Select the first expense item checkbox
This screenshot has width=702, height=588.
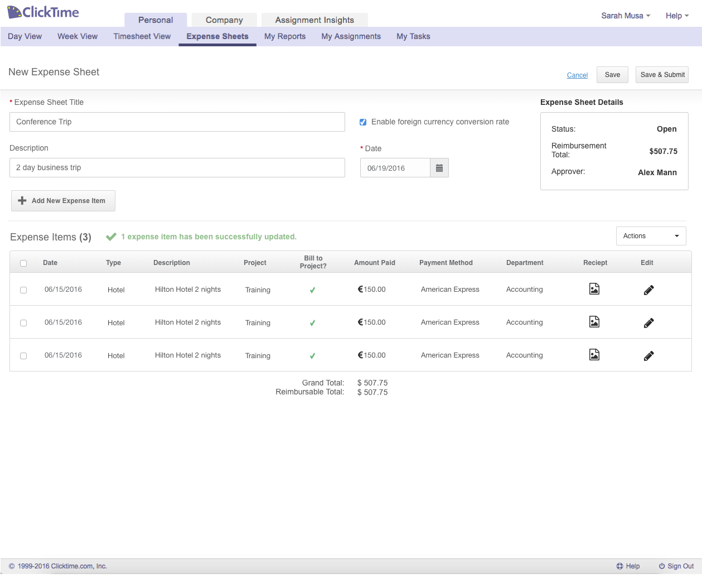click(23, 290)
